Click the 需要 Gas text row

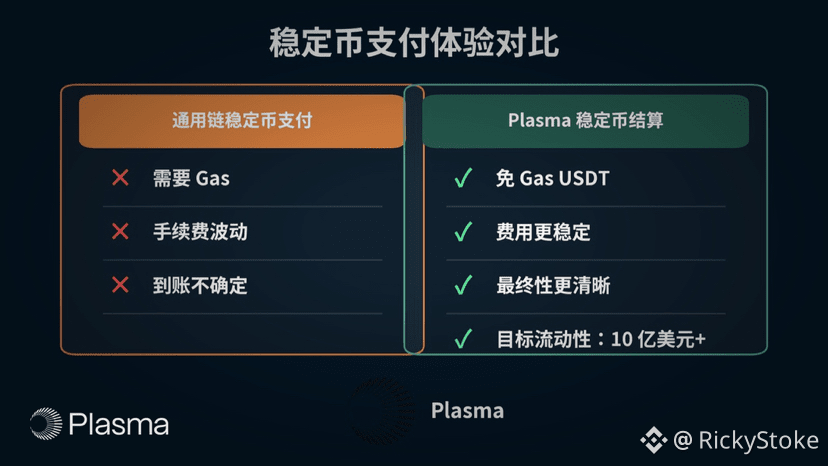(191, 179)
